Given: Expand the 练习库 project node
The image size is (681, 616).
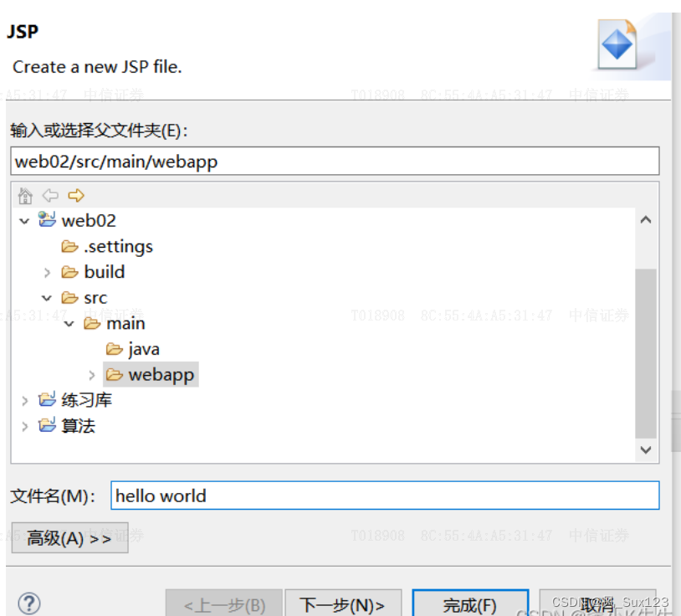Looking at the screenshot, I should [x=25, y=401].
